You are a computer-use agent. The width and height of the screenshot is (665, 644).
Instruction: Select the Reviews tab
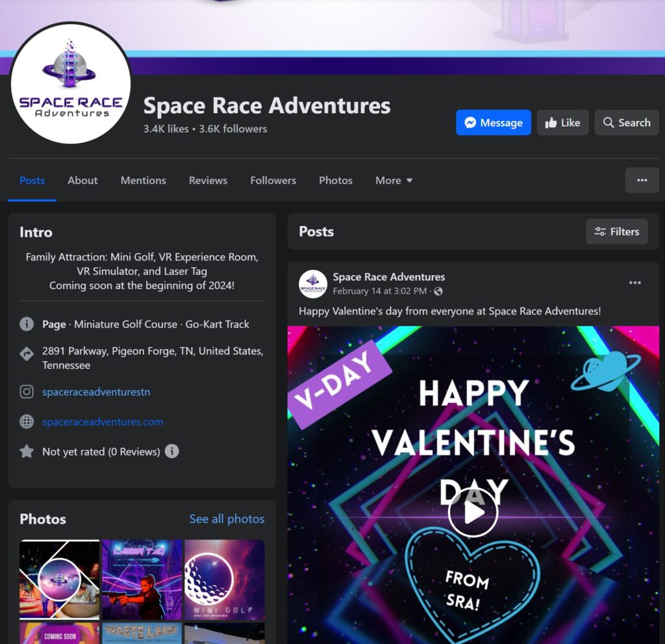(x=208, y=181)
